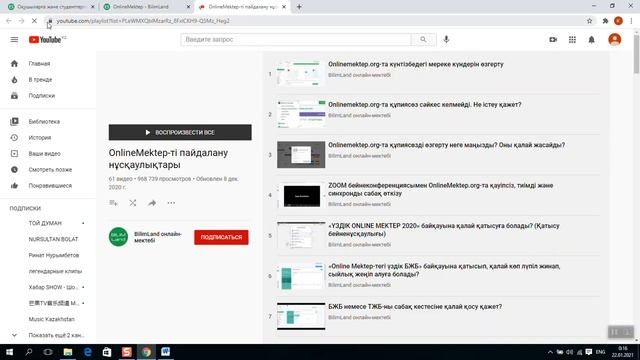Open File Explorer from taskbar

pos(68,352)
